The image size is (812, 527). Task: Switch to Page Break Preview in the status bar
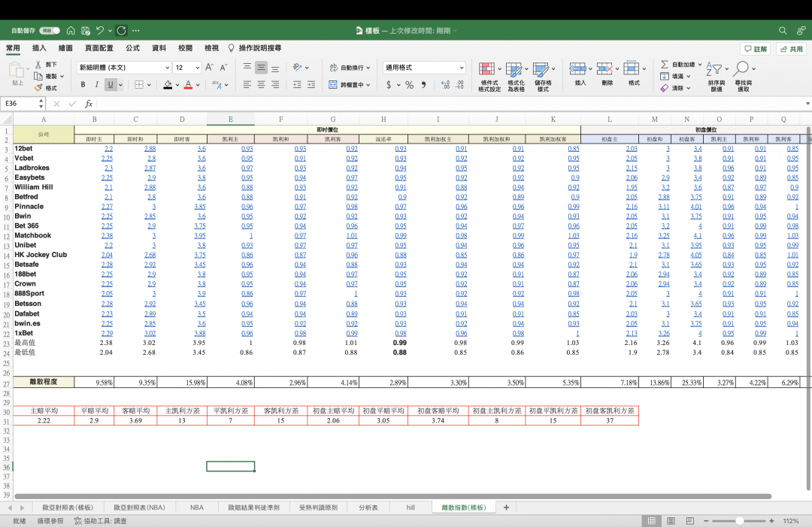pyautogui.click(x=689, y=521)
